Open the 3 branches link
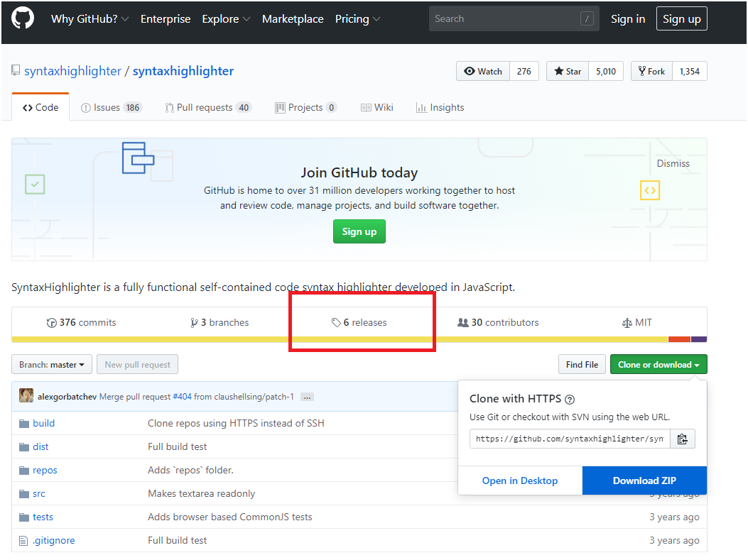Image resolution: width=748 pixels, height=560 pixels. click(x=219, y=323)
